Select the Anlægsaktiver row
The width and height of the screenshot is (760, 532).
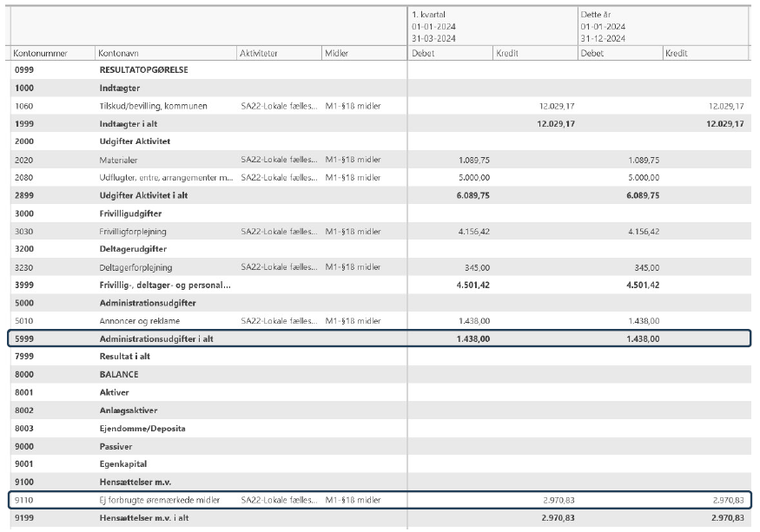pos(380,410)
